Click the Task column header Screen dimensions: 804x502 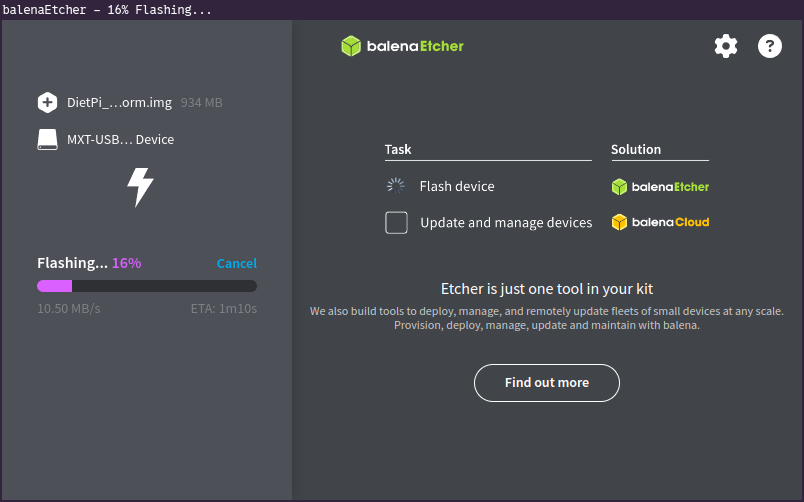398,149
